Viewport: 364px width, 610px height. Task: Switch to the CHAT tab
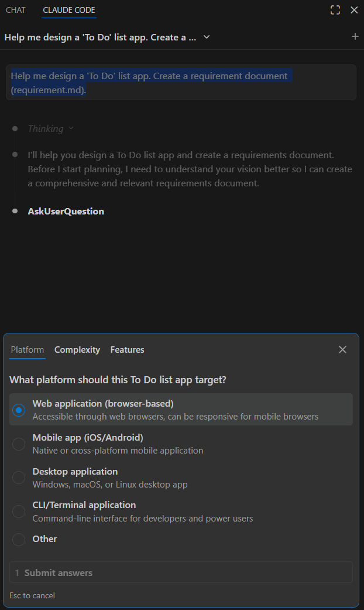16,10
